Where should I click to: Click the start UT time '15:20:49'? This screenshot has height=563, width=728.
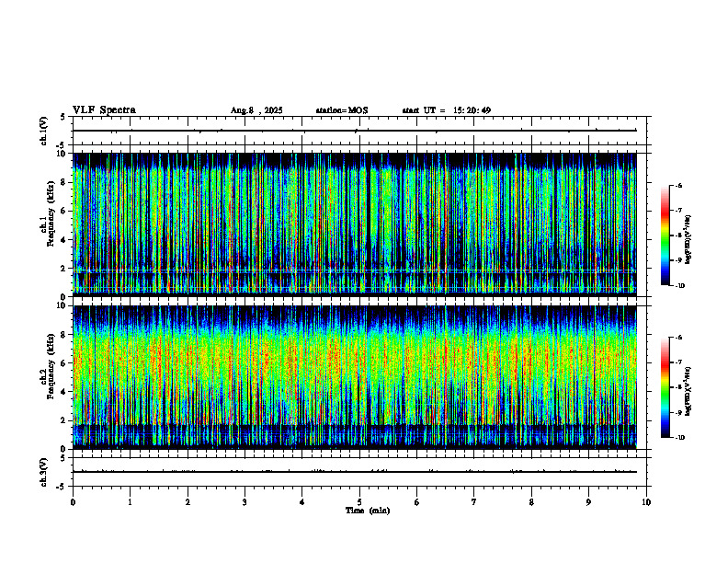point(472,110)
